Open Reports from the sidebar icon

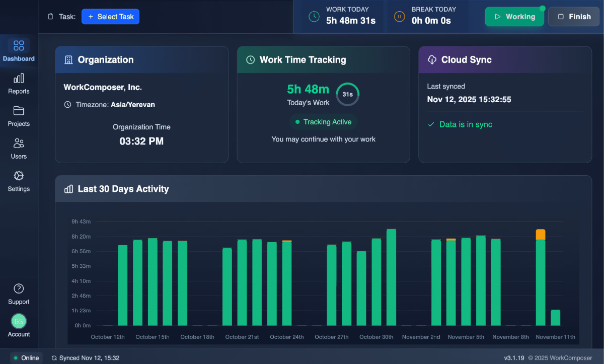coord(19,79)
